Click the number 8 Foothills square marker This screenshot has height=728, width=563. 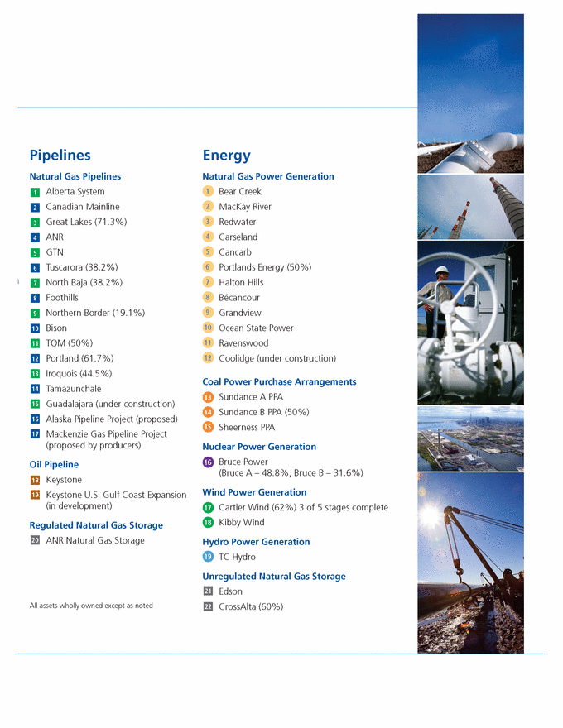35,298
